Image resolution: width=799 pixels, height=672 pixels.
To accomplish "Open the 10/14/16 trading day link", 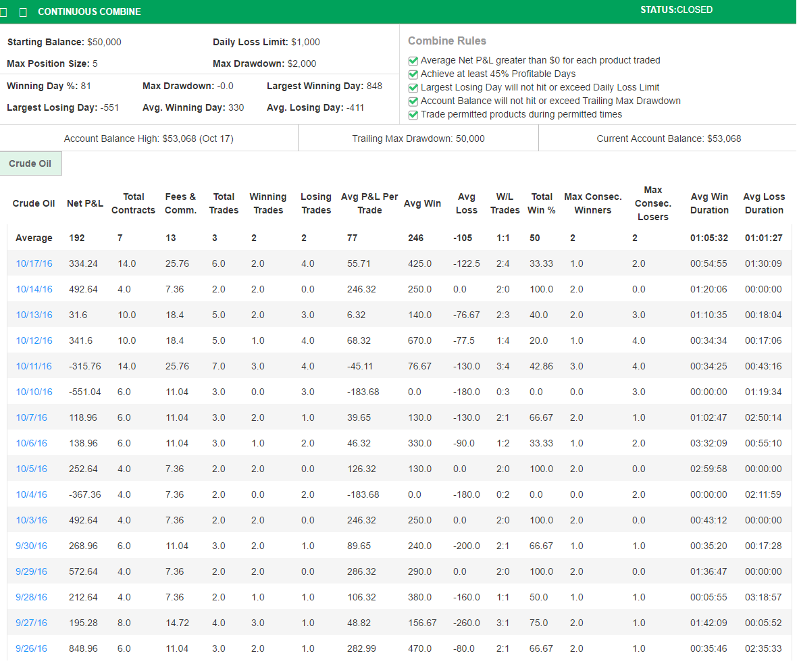I will (x=34, y=289).
